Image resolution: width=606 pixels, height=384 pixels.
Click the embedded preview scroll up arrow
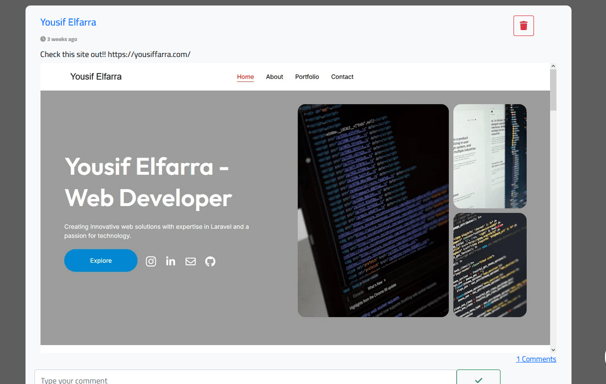(x=553, y=66)
